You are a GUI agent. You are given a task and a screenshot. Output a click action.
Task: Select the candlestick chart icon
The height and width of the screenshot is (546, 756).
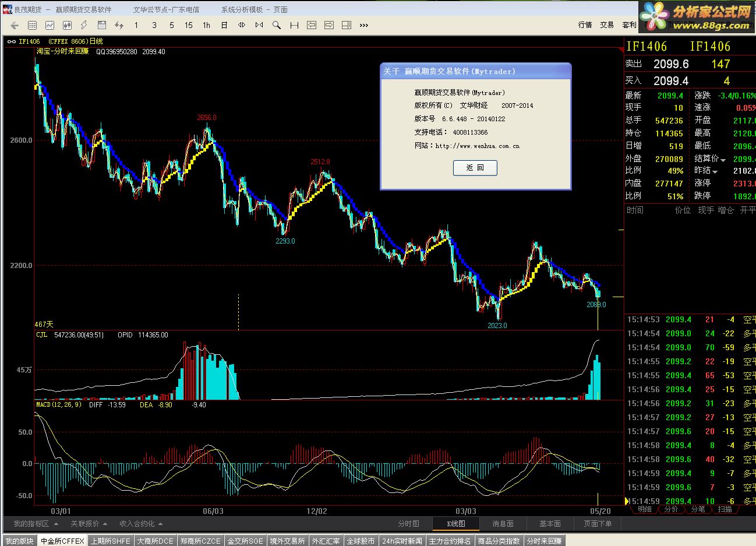coord(67,25)
